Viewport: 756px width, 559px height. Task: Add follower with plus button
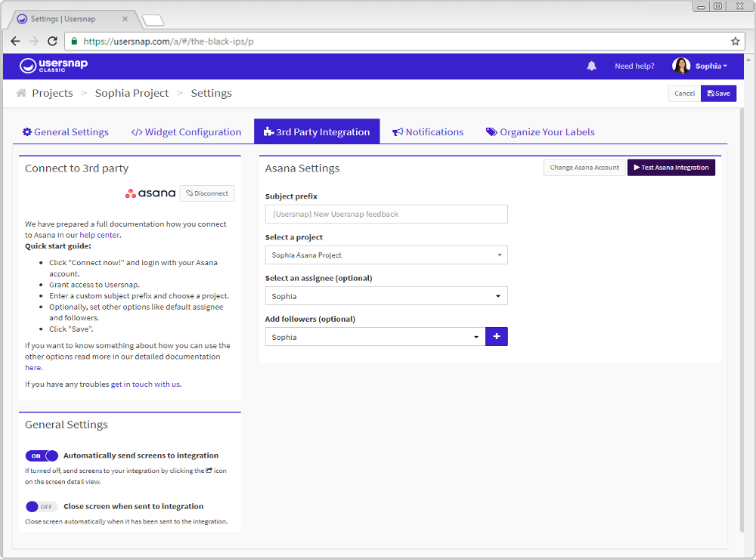pyautogui.click(x=497, y=336)
